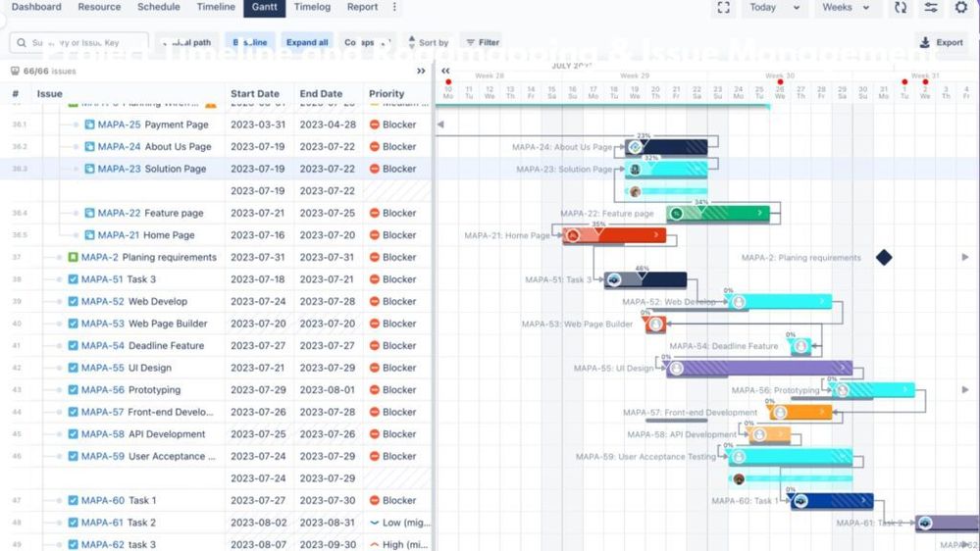Click the High priority icon for MAPA-62
The height and width of the screenshot is (551, 980).
(375, 545)
